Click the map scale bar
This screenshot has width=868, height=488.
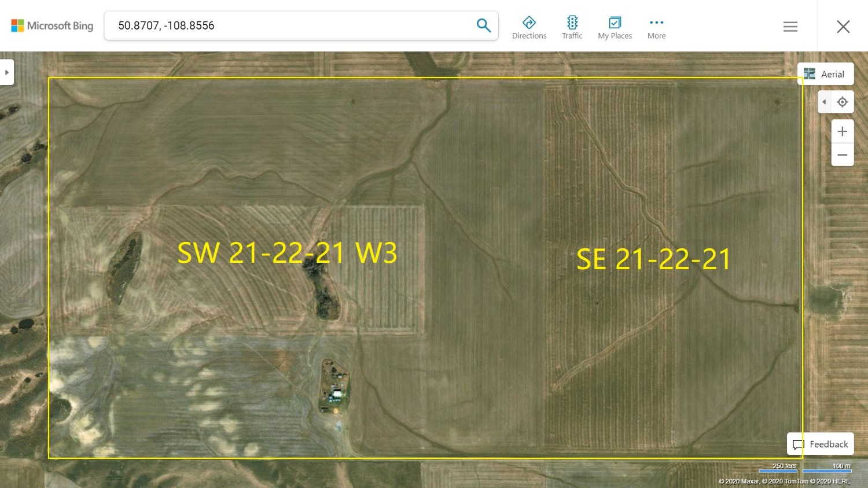tap(805, 468)
